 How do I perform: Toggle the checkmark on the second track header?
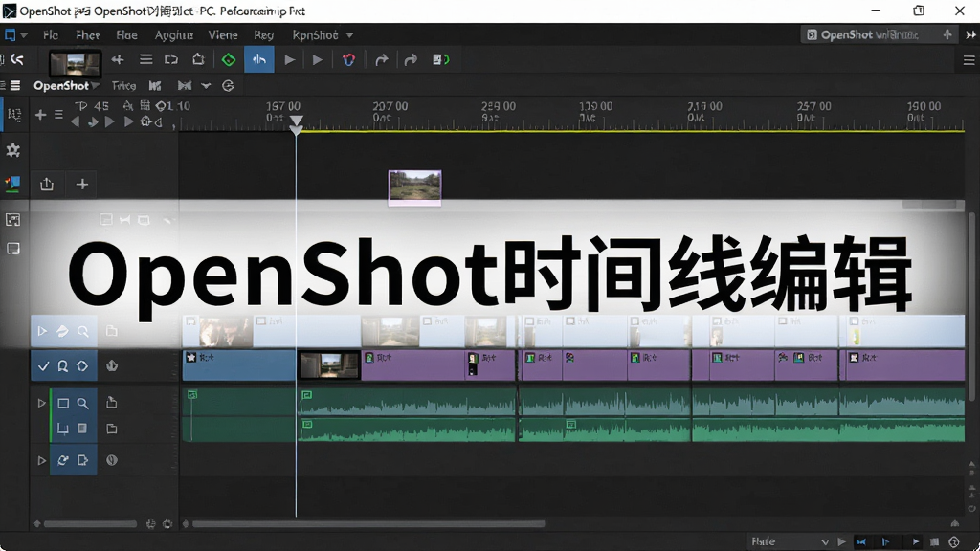(44, 366)
